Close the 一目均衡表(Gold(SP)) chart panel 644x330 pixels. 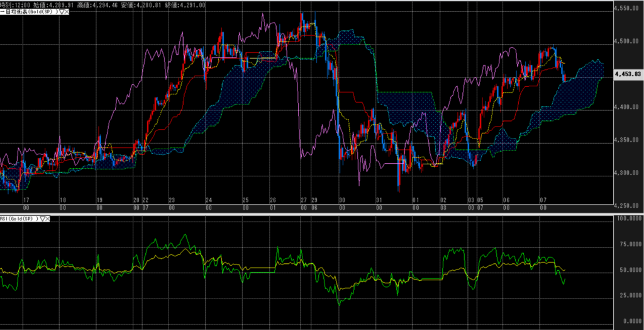(65, 12)
